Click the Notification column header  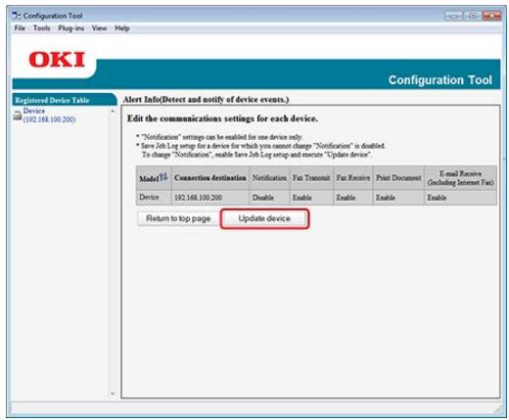[269, 178]
